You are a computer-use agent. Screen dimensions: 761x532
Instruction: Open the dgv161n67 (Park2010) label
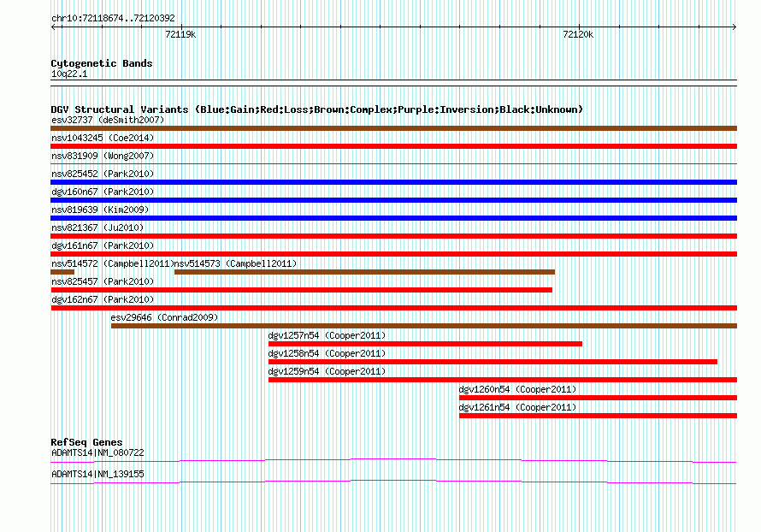tap(103, 245)
